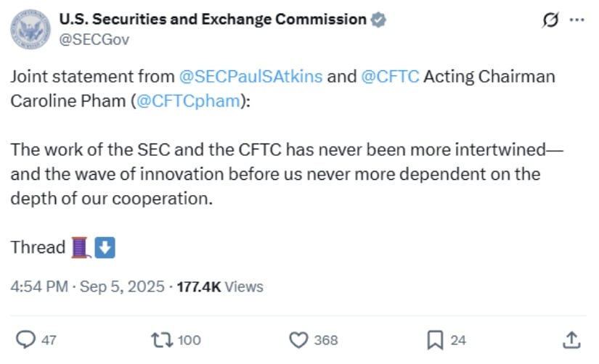Open the three-dot more options menu
Viewport: 599px width, 364px height.
(x=576, y=20)
